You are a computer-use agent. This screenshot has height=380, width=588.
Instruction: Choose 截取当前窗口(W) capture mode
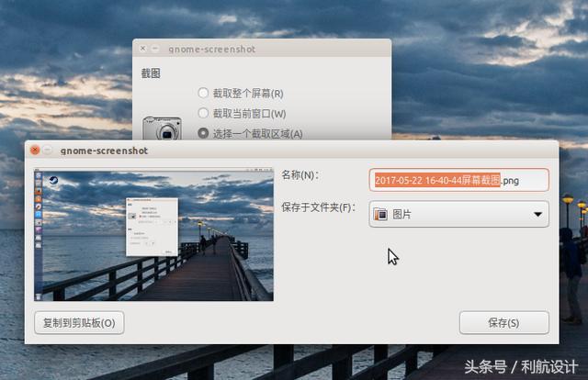(x=203, y=113)
